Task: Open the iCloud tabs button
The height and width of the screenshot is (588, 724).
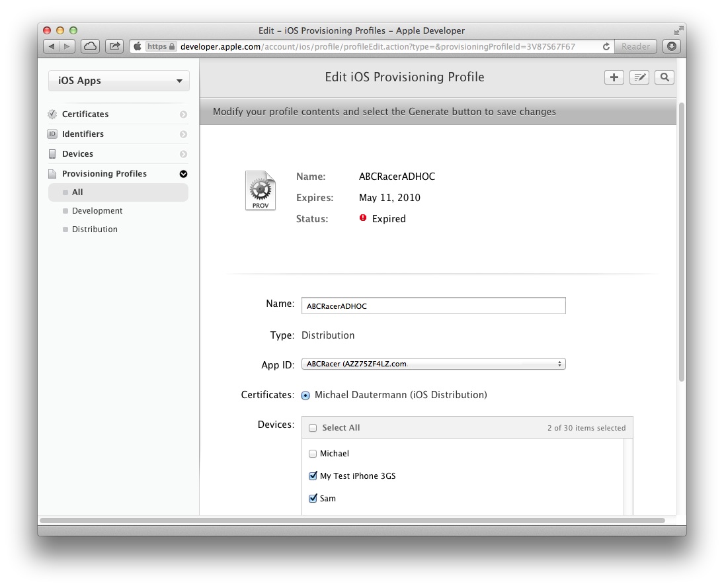Action: click(x=91, y=46)
